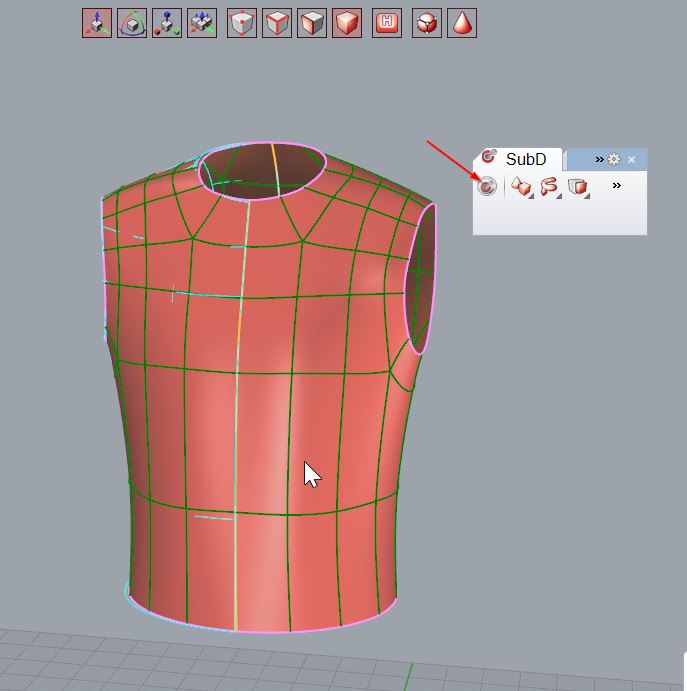The image size is (687, 691).
Task: Click the multi-cube arrows icon
Action: coord(202,23)
